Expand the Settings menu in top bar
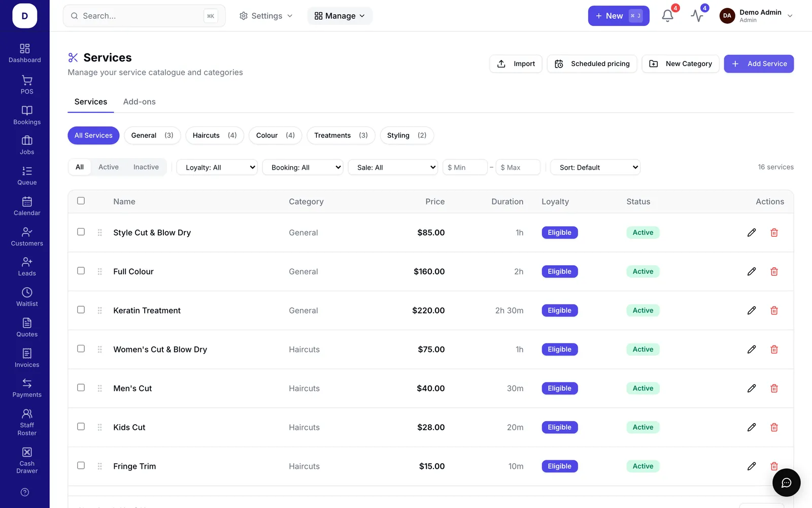The height and width of the screenshot is (508, 812). pos(266,16)
